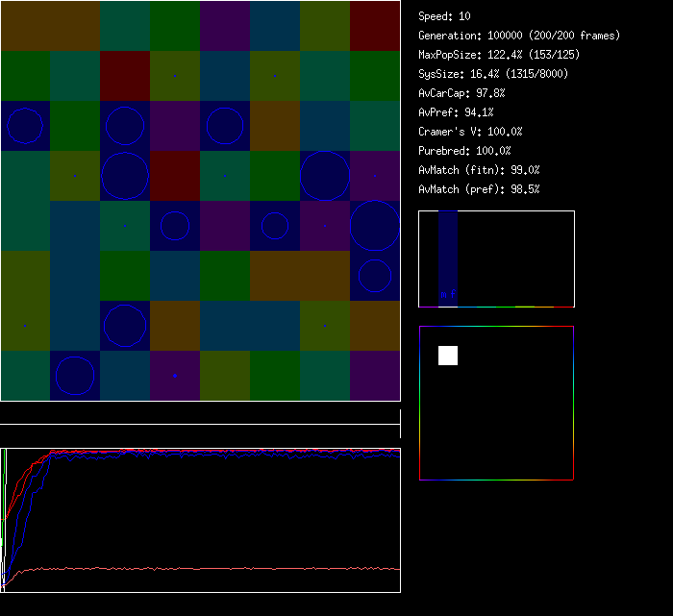
Task: Select the wide brown cell at grid top-left
Action: pos(50,26)
